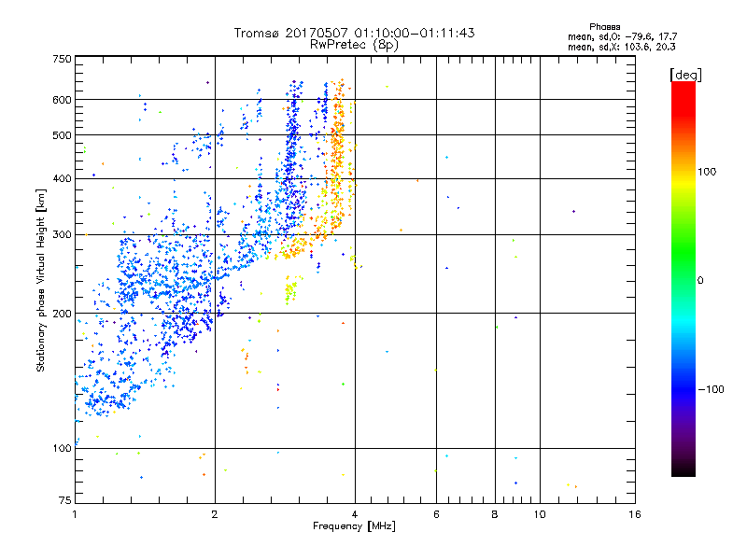Click the 200 km y-axis tick label
The image size is (747, 560).
point(62,314)
